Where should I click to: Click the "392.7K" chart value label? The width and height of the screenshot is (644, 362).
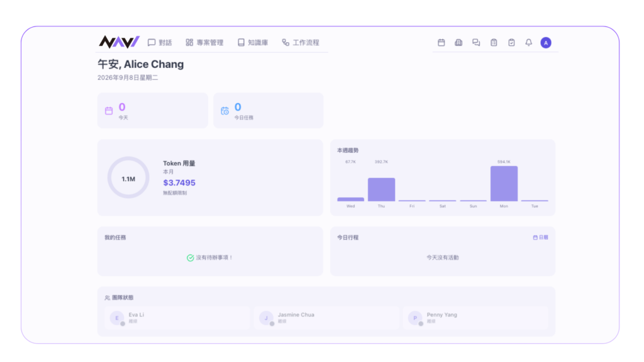pos(381,162)
